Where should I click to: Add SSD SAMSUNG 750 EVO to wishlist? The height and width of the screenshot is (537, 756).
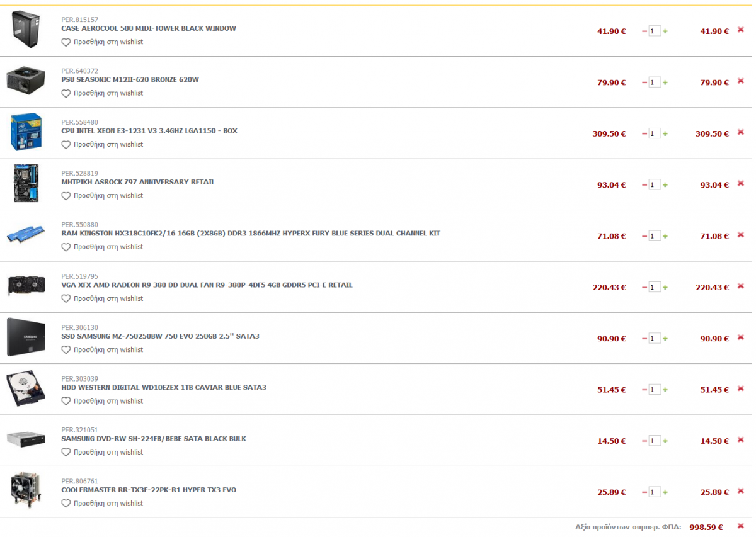click(x=102, y=349)
